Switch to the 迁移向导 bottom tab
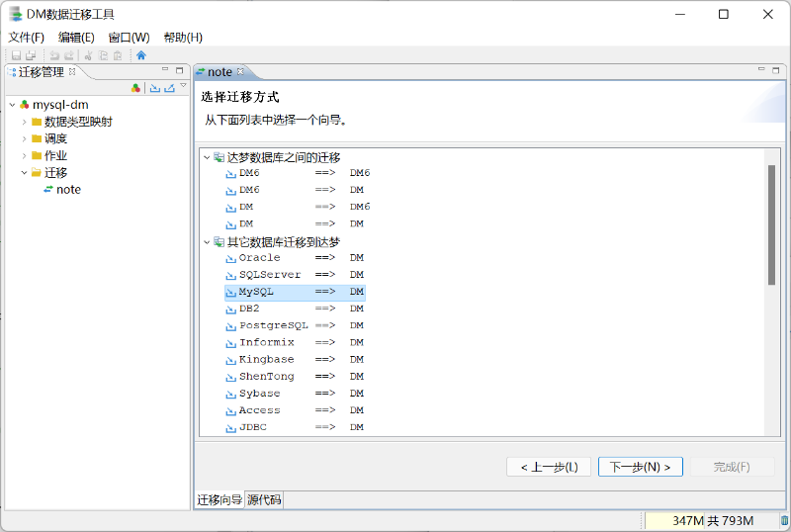 pos(220,499)
